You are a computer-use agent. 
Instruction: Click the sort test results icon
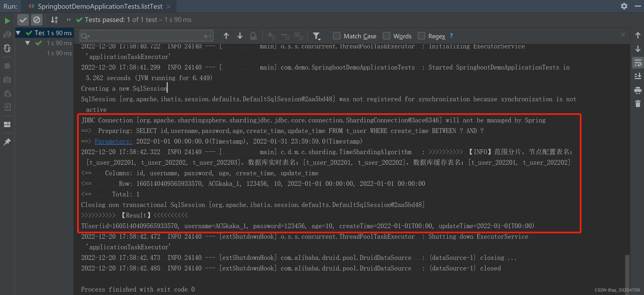tap(54, 19)
